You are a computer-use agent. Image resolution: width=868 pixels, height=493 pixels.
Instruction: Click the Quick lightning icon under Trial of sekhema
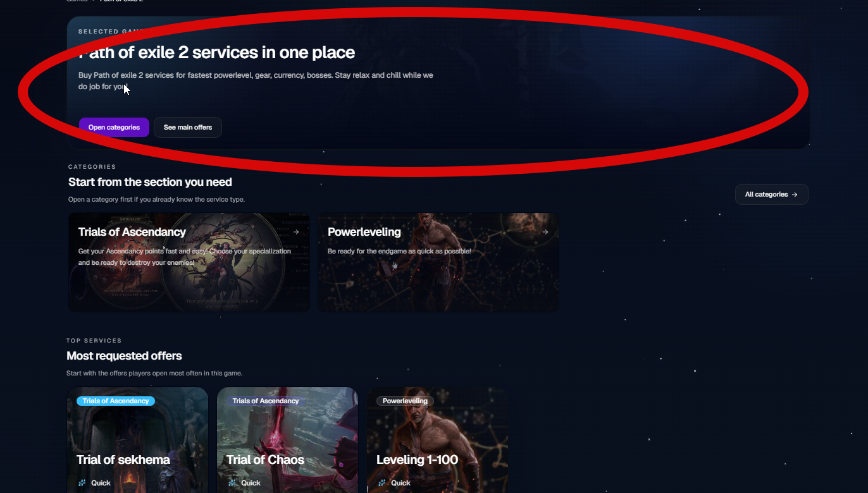tap(82, 483)
